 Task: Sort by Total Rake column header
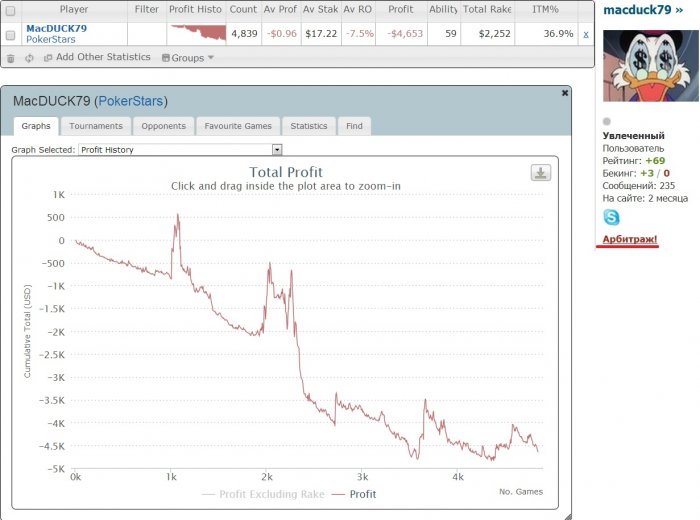487,9
